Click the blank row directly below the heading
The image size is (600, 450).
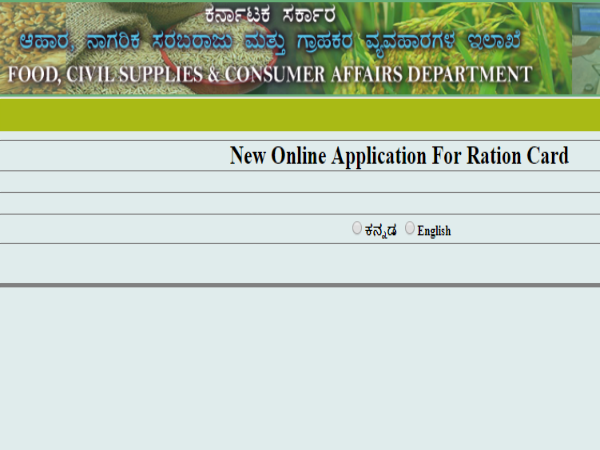click(300, 182)
